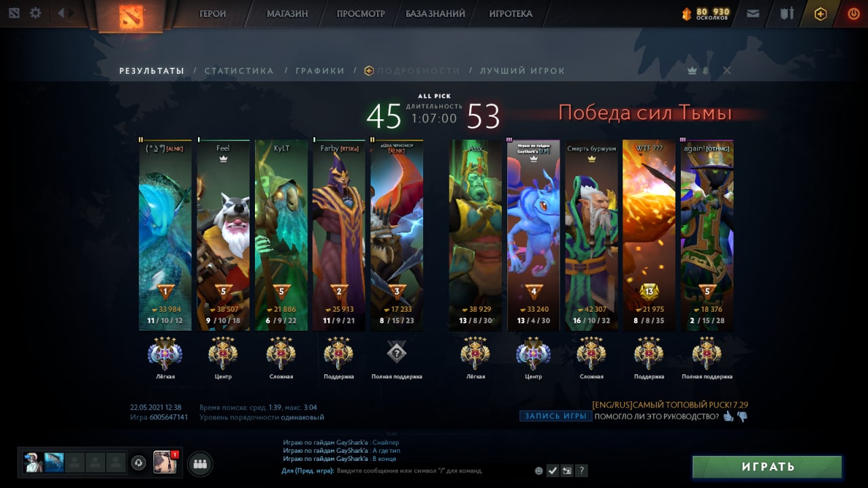868x488 pixels.
Task: Click the thumbs up guide rating icon
Action: tap(728, 416)
